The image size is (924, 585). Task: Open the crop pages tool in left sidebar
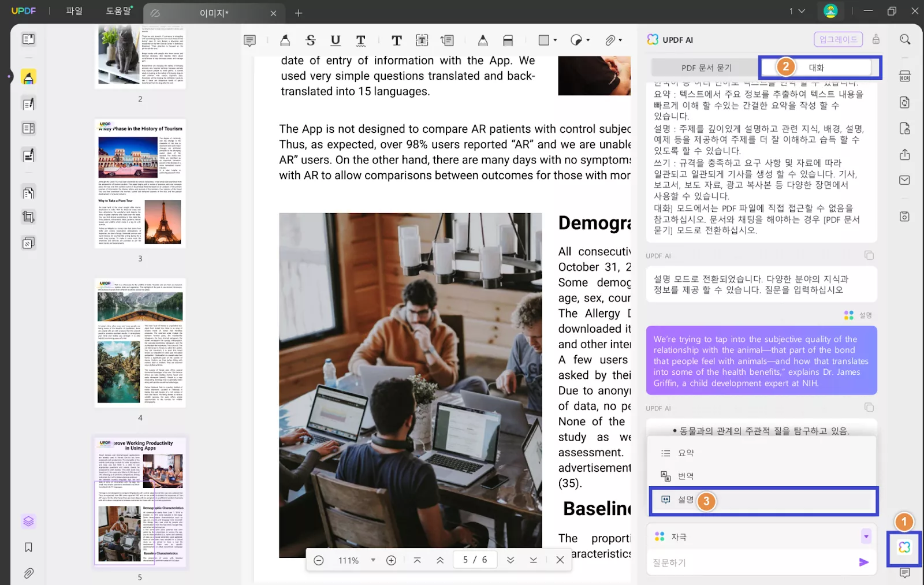click(28, 217)
